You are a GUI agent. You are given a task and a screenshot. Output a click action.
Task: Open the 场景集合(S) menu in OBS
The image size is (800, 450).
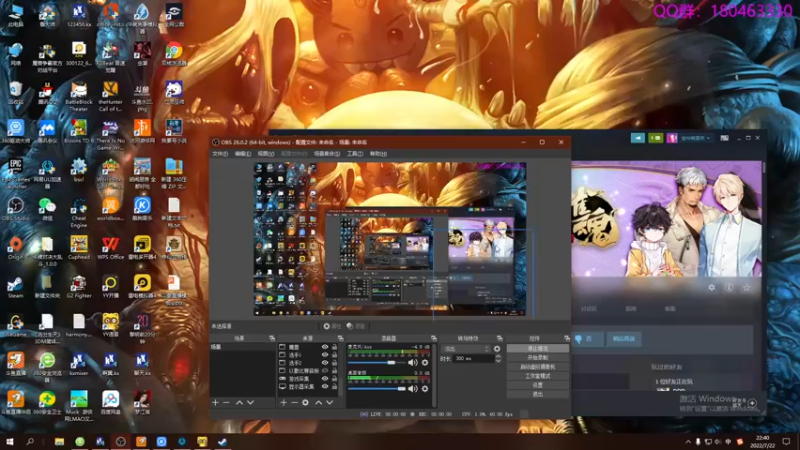(x=327, y=154)
